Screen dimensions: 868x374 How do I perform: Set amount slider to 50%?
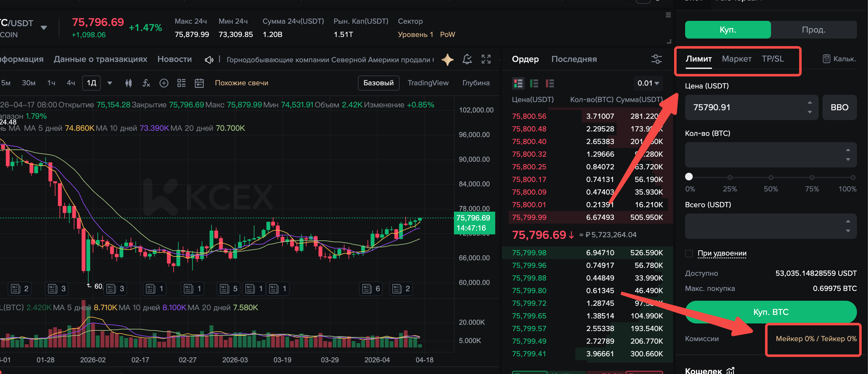coord(771,177)
